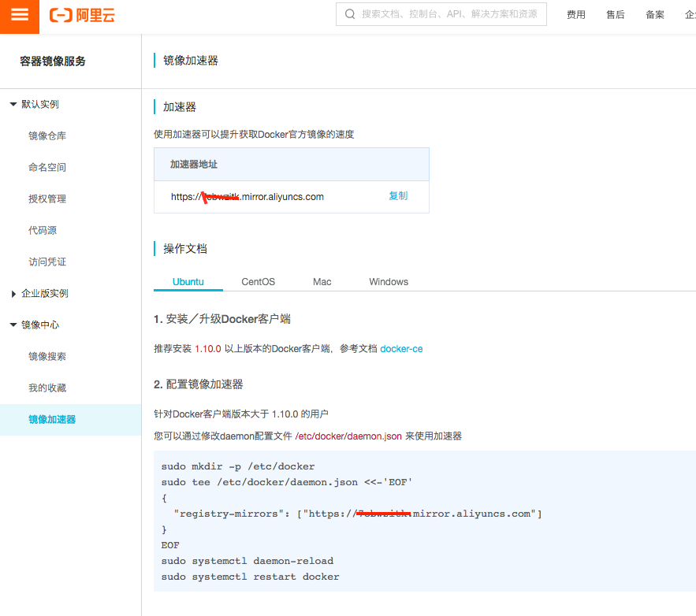Open the 备案 menu
The height and width of the screenshot is (616, 696).
pos(655,15)
